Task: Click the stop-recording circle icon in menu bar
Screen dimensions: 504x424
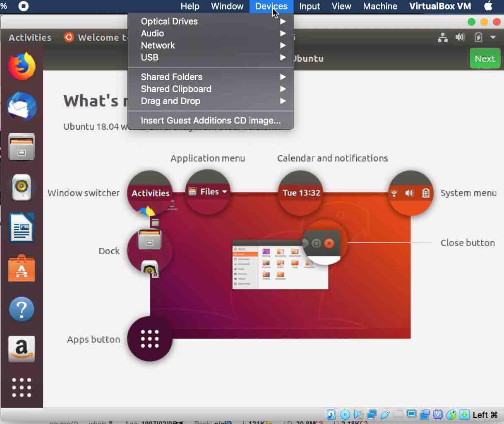Action: click(24, 6)
